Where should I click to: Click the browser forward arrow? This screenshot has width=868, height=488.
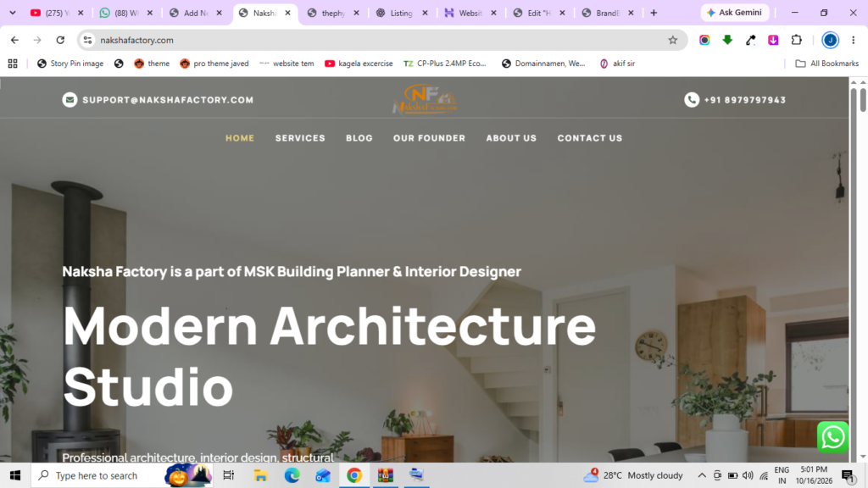click(37, 40)
